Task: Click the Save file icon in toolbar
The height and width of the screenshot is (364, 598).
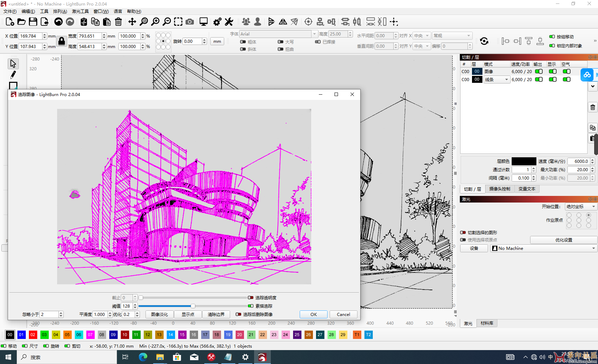Action: pos(33,22)
